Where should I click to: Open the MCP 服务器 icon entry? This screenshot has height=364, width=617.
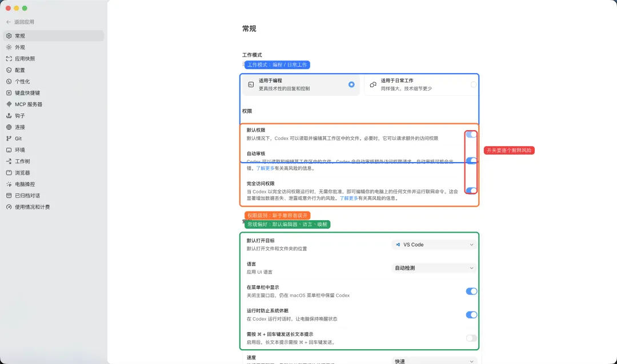[9, 104]
